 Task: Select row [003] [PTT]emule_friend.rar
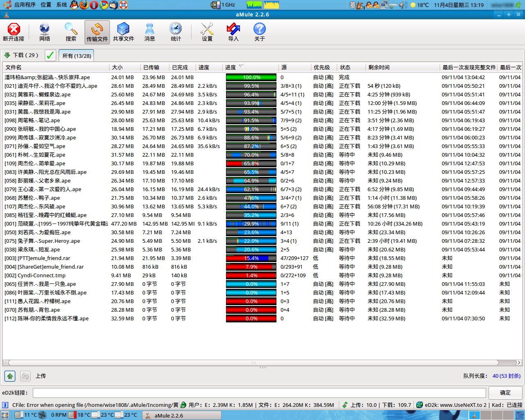coord(262,258)
